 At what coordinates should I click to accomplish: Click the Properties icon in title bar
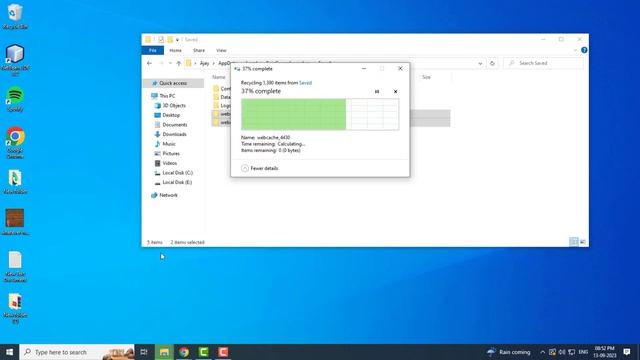pos(161,40)
